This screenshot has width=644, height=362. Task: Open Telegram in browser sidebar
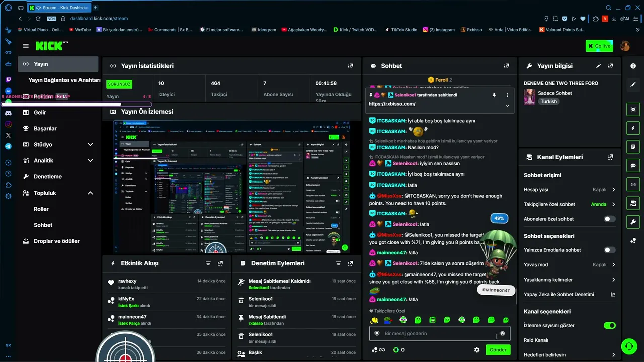pyautogui.click(x=8, y=146)
